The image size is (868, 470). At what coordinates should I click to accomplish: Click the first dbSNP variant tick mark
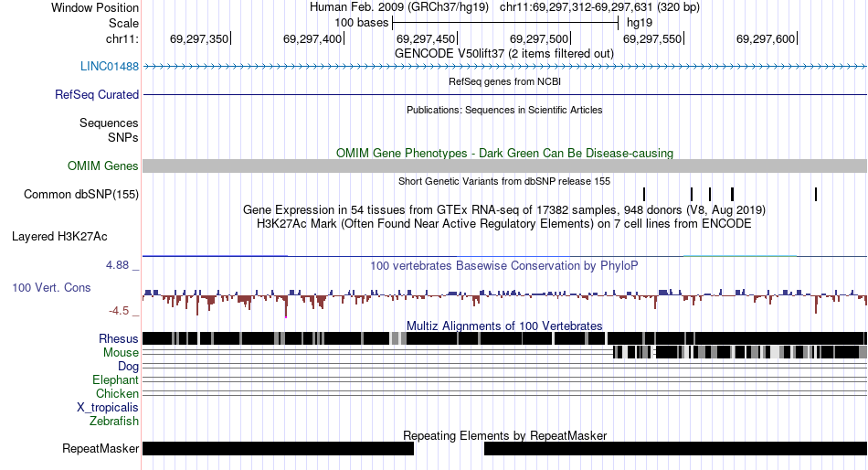point(644,194)
